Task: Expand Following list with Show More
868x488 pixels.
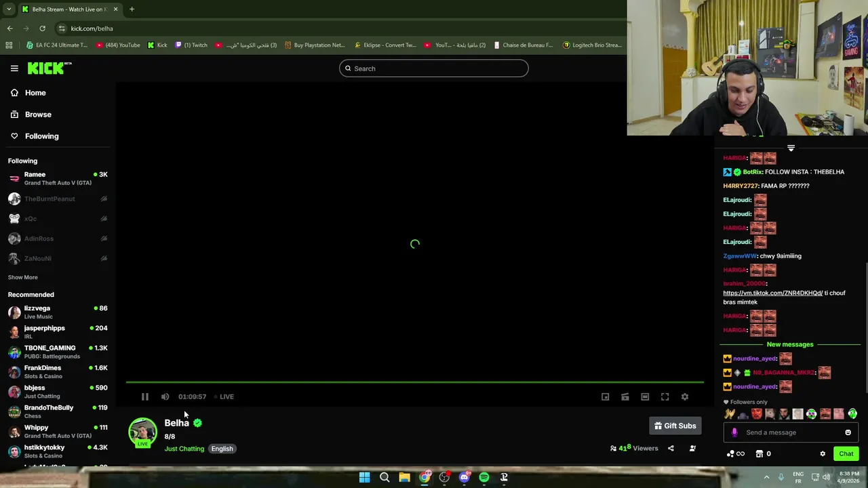Action: click(x=22, y=277)
